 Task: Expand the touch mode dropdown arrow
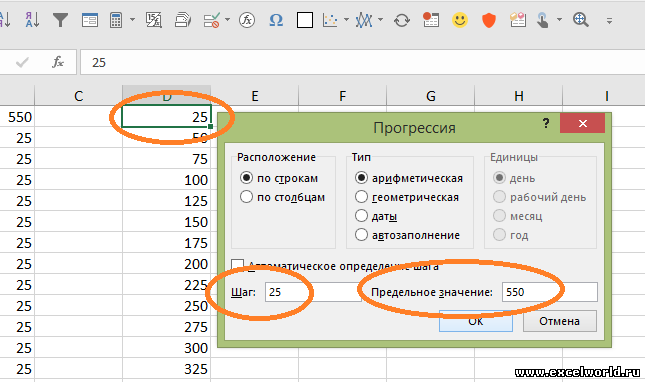[x=559, y=20]
